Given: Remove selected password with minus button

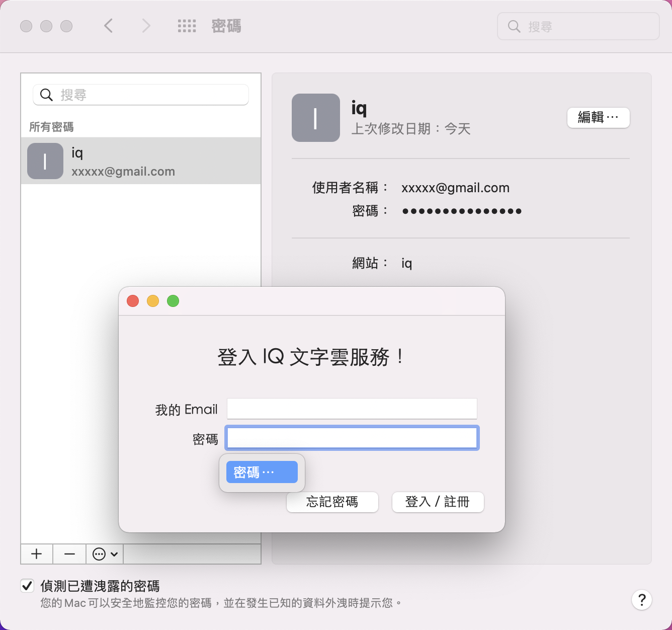Looking at the screenshot, I should [x=69, y=554].
